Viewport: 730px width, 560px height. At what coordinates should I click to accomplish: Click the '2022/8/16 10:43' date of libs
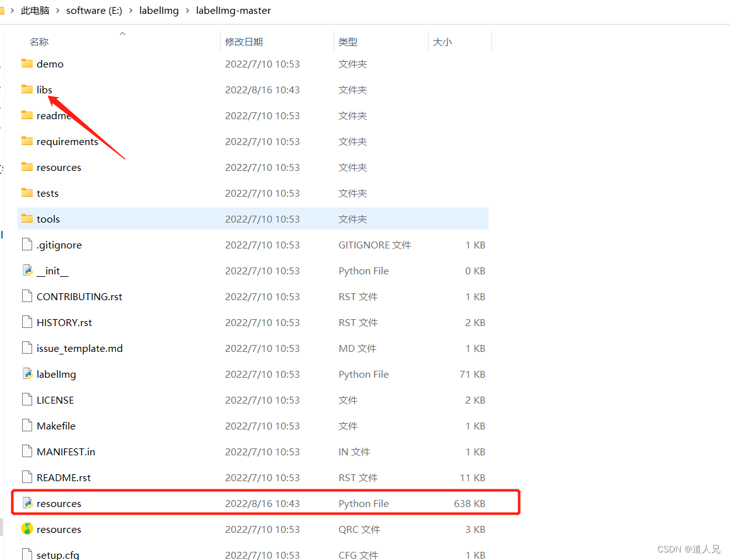point(262,90)
